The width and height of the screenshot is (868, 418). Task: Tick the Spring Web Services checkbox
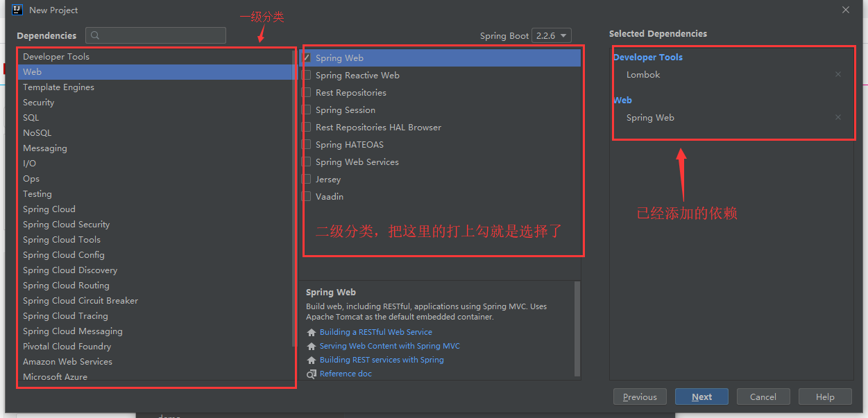(306, 162)
